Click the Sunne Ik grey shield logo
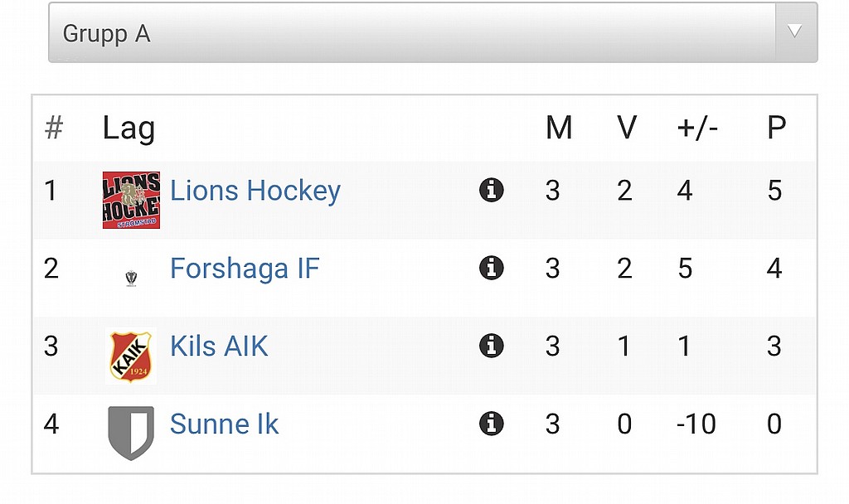The width and height of the screenshot is (849, 504). (x=131, y=433)
